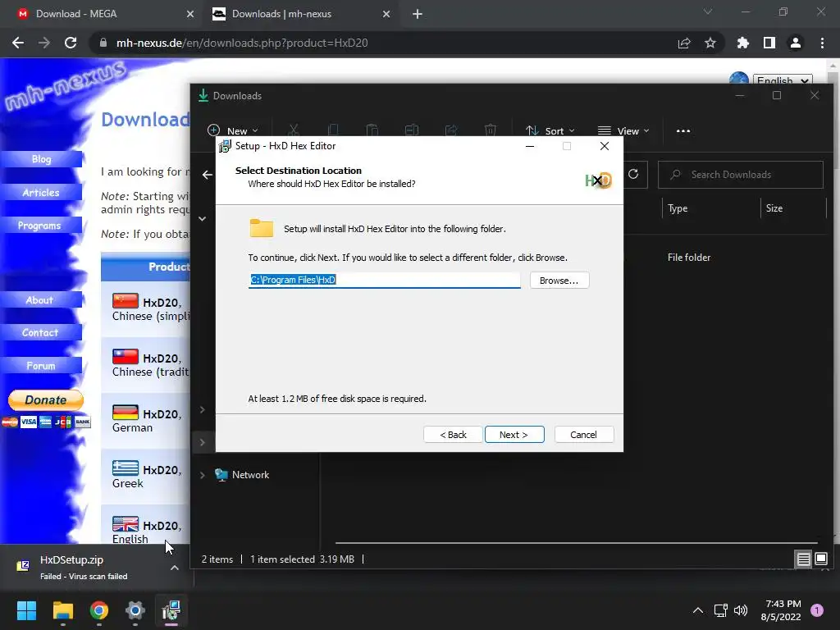Open Chrome extensions puzzle icon
Viewport: 840px width, 630px height.
point(743,43)
